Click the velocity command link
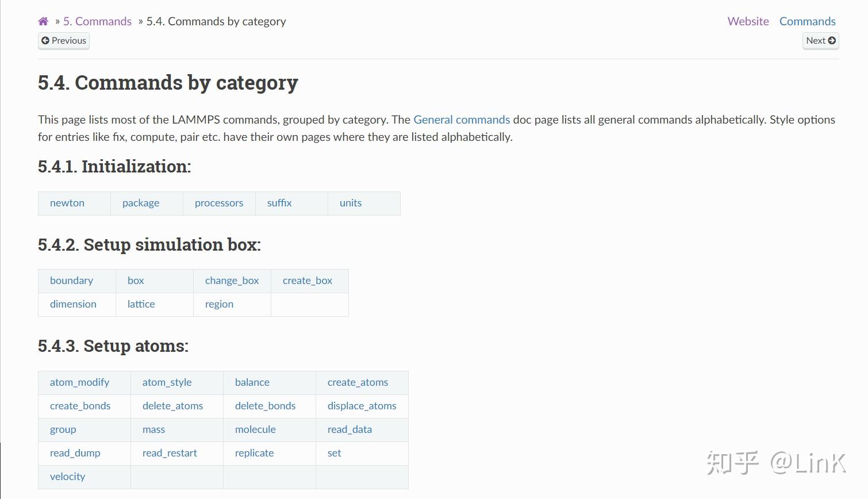Screen dimensions: 868x499 click(x=67, y=477)
